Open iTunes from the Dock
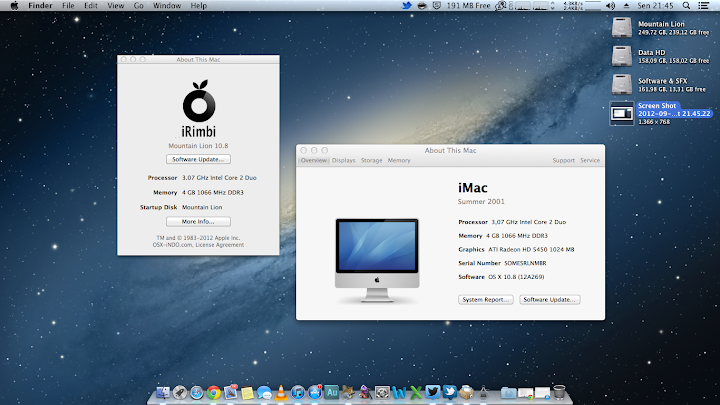 click(x=298, y=393)
